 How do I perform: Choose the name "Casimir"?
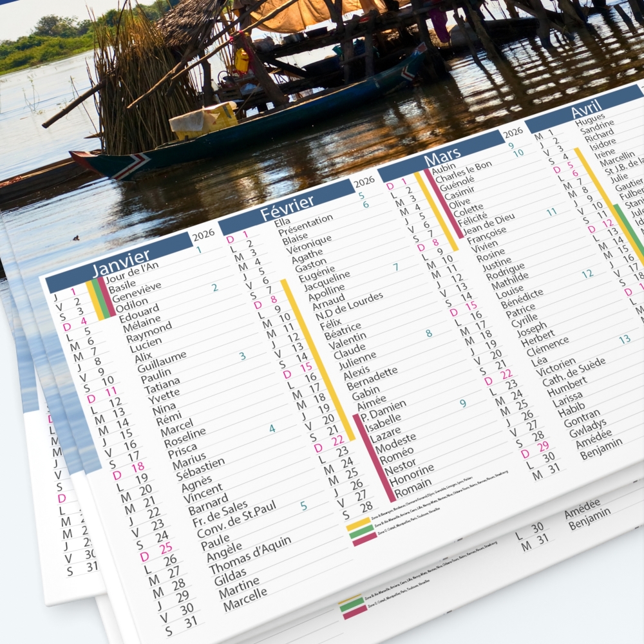point(459,193)
